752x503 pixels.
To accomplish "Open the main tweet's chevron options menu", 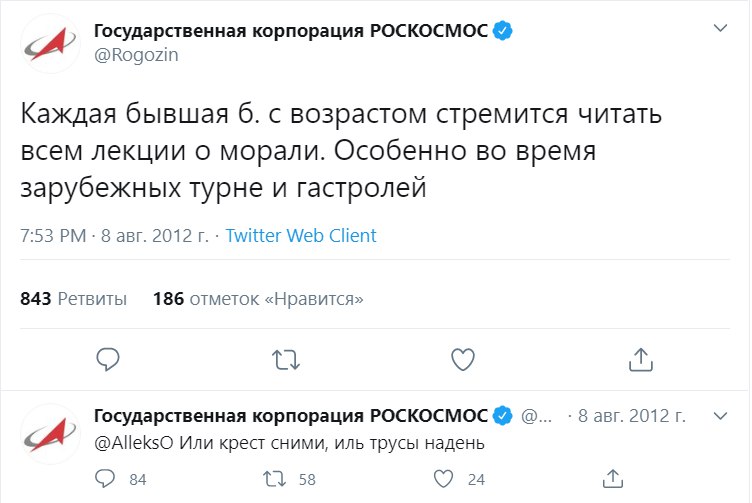I will click(720, 28).
